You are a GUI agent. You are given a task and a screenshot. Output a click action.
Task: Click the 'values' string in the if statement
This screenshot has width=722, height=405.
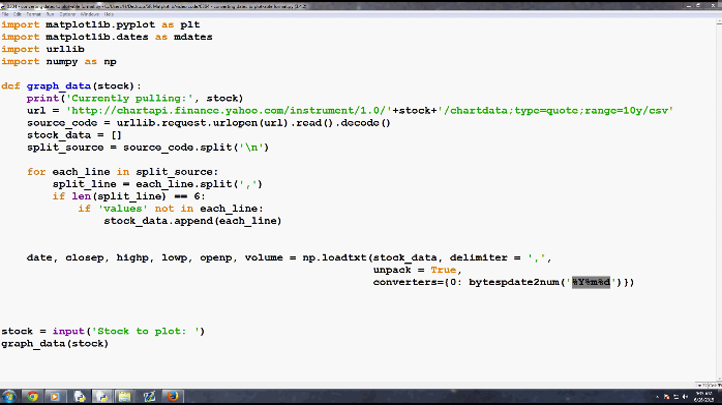tap(122, 209)
